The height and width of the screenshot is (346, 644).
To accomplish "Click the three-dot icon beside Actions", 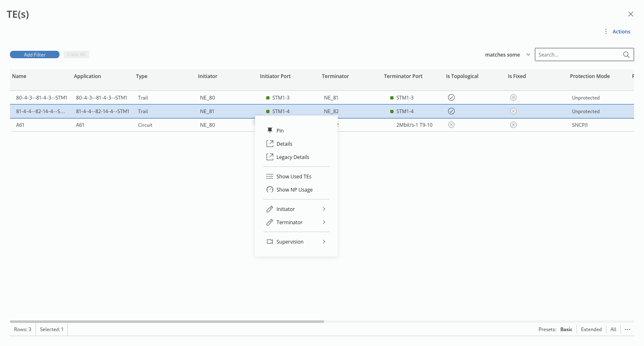I will click(x=606, y=31).
